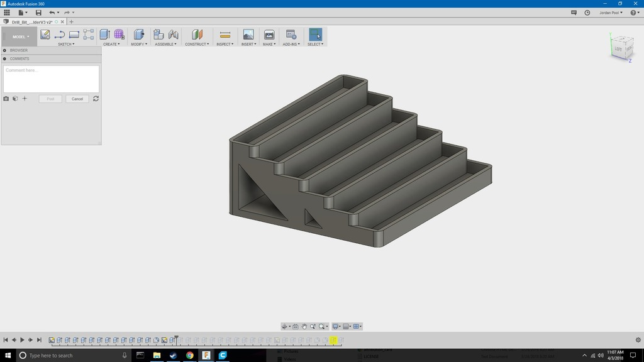Open the Measure tool under Inspect
This screenshot has height=362, width=644.
point(225,35)
